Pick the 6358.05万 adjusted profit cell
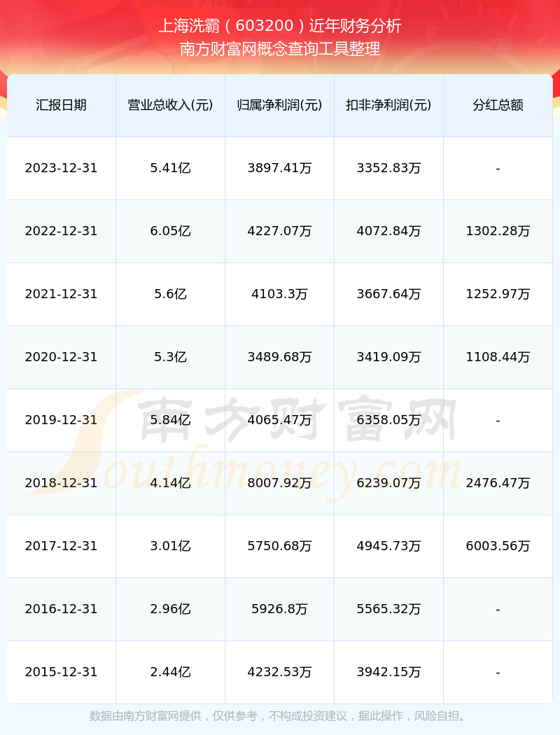This screenshot has height=735, width=560. [x=389, y=420]
